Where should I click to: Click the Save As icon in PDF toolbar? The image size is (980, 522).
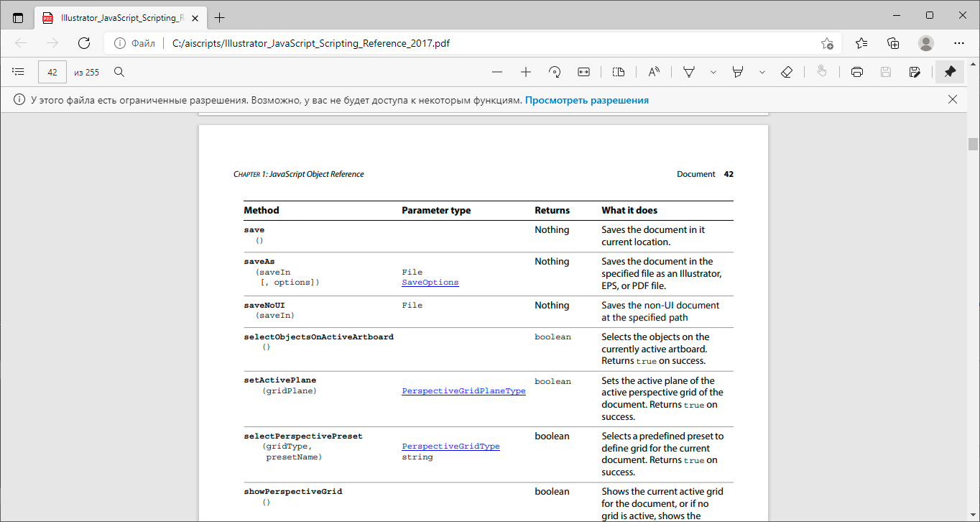(x=915, y=72)
